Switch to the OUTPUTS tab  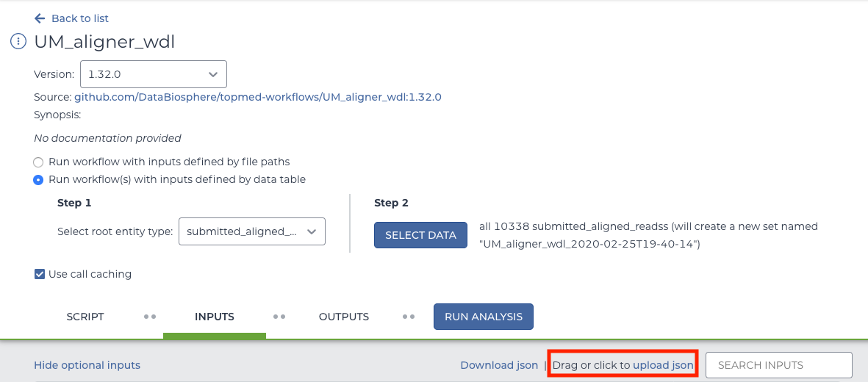344,317
